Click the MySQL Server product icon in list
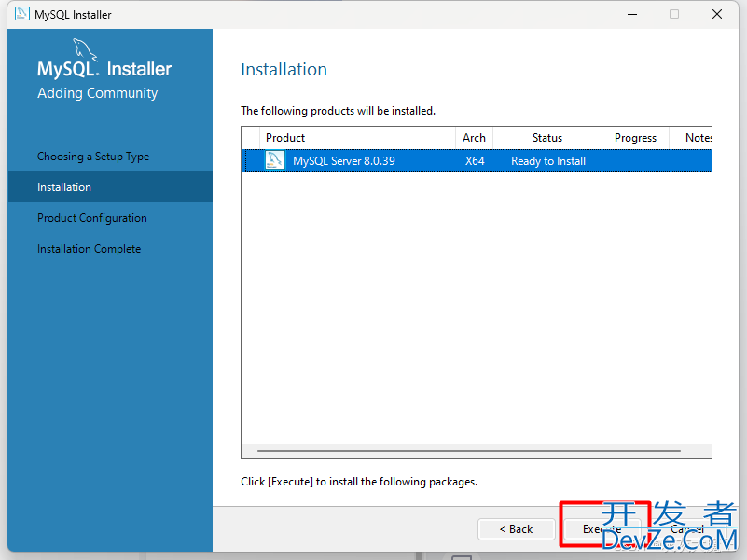Screen dimensions: 747x560 point(275,160)
